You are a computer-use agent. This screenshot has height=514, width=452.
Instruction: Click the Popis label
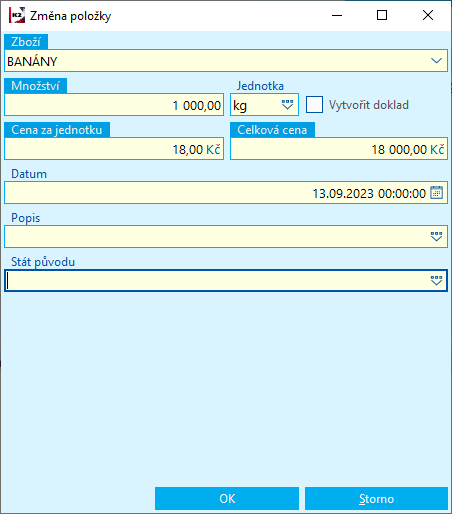(26, 218)
